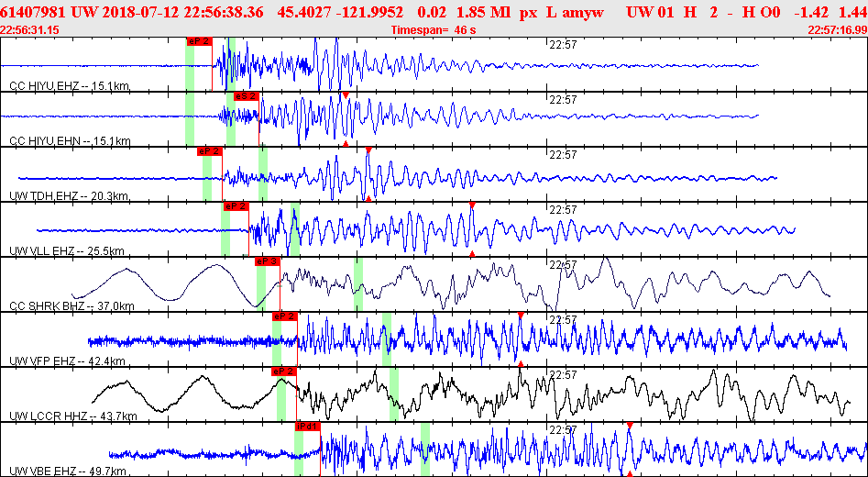868x477 pixels.
Task: Click the later green band on VLL EHZ trace
Action: click(x=295, y=228)
